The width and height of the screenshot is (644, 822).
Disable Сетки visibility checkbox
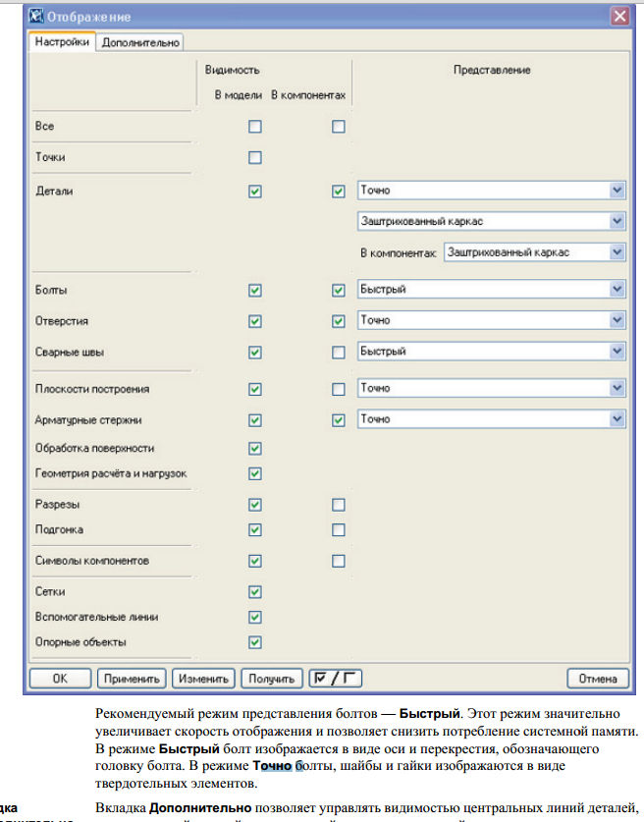tap(255, 592)
